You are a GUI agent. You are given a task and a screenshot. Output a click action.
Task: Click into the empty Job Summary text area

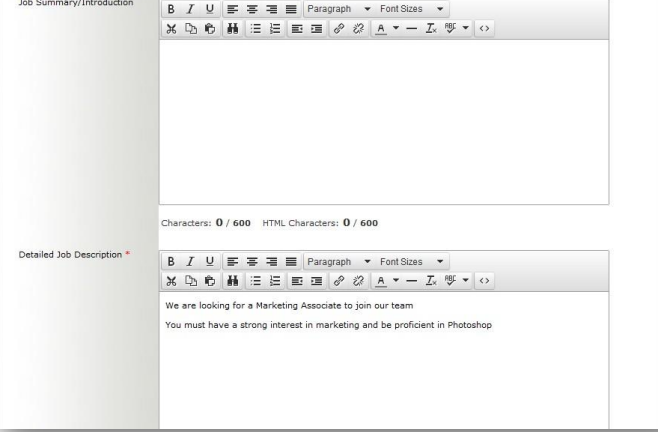[384, 122]
